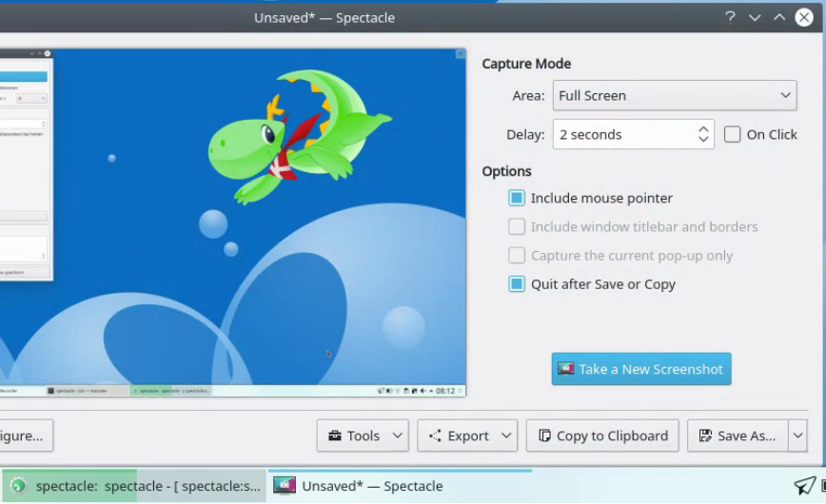Select Unsaved — Spectacle taskbar entry
This screenshot has width=826, height=504.
pos(401,486)
